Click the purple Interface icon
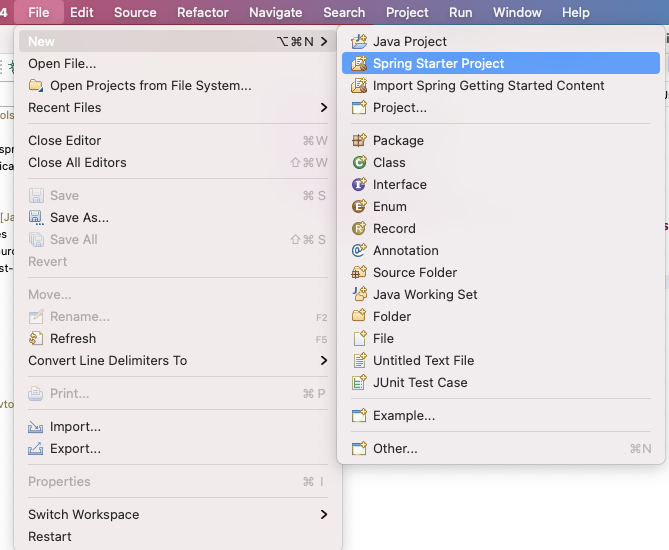The width and height of the screenshot is (669, 550). [x=359, y=184]
